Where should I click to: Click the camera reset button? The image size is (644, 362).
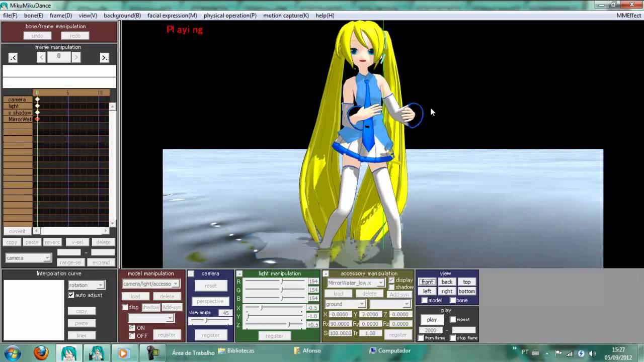point(211,286)
